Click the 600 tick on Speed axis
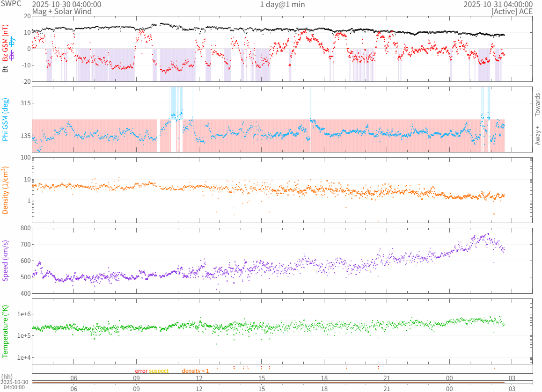 tap(26, 261)
